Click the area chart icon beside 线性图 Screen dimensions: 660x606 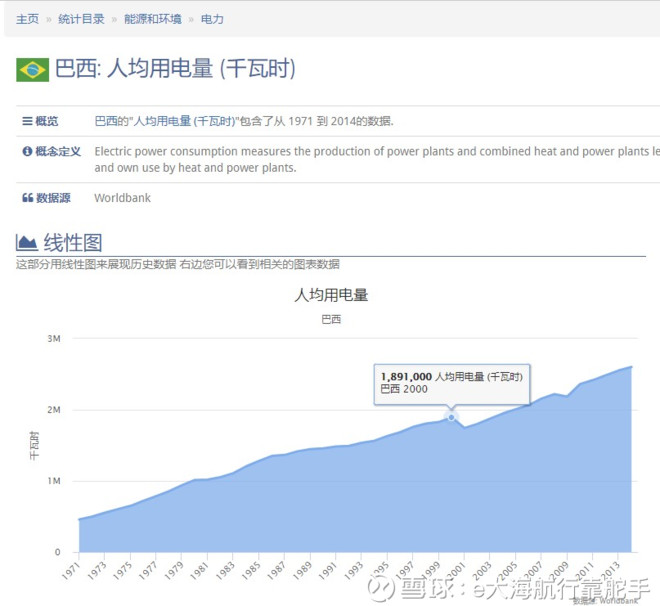(x=27, y=242)
